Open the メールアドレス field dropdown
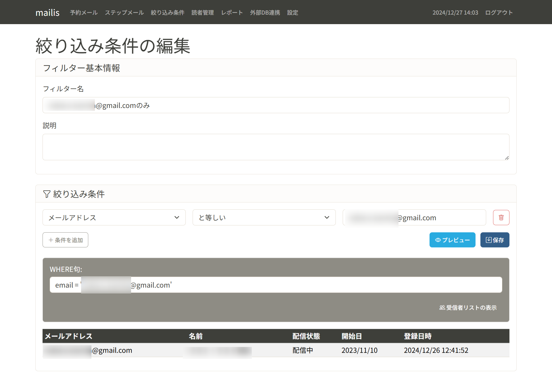Image resolution: width=552 pixels, height=392 pixels. (x=114, y=217)
